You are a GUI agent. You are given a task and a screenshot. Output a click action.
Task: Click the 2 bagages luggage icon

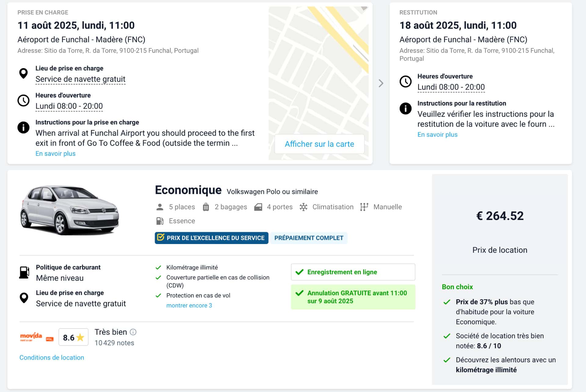pyautogui.click(x=206, y=207)
